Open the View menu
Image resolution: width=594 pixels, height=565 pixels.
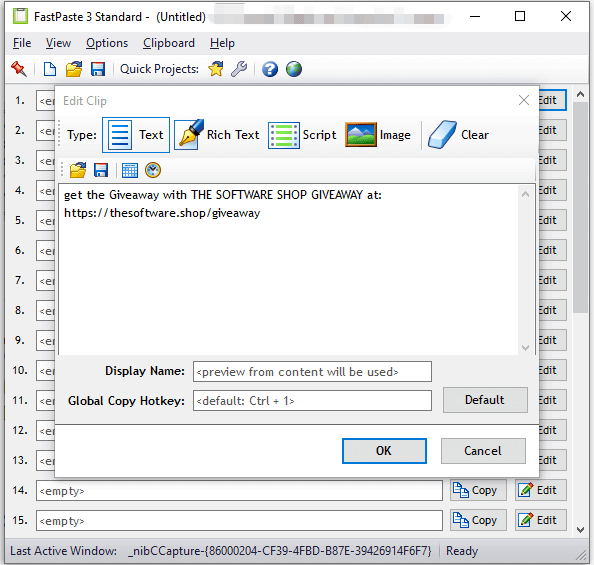[58, 43]
